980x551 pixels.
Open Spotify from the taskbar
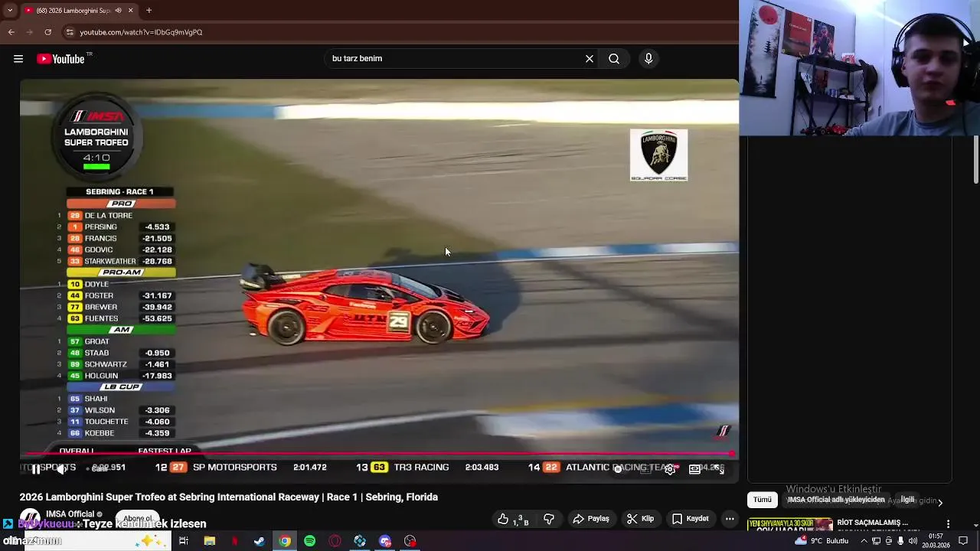click(309, 541)
